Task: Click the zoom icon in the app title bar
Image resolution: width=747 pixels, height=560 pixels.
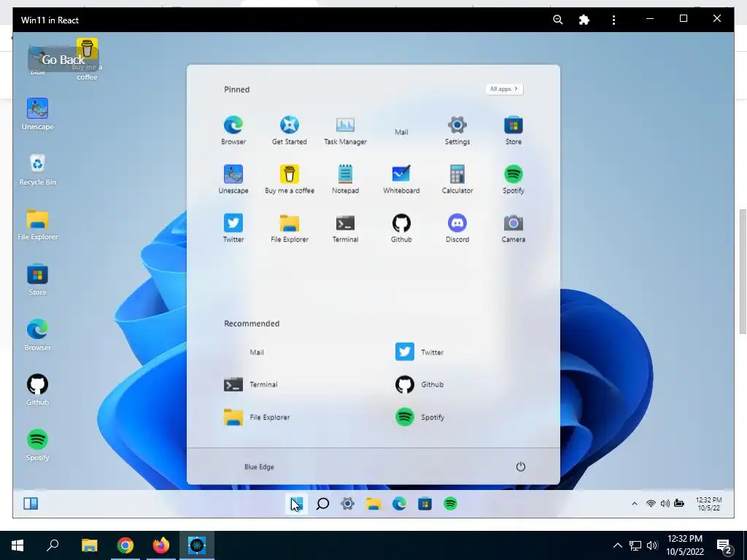Action: pos(558,20)
